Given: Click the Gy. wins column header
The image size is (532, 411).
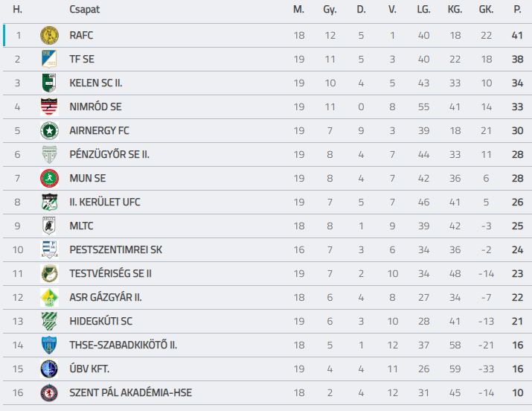Looking at the screenshot, I should point(330,10).
